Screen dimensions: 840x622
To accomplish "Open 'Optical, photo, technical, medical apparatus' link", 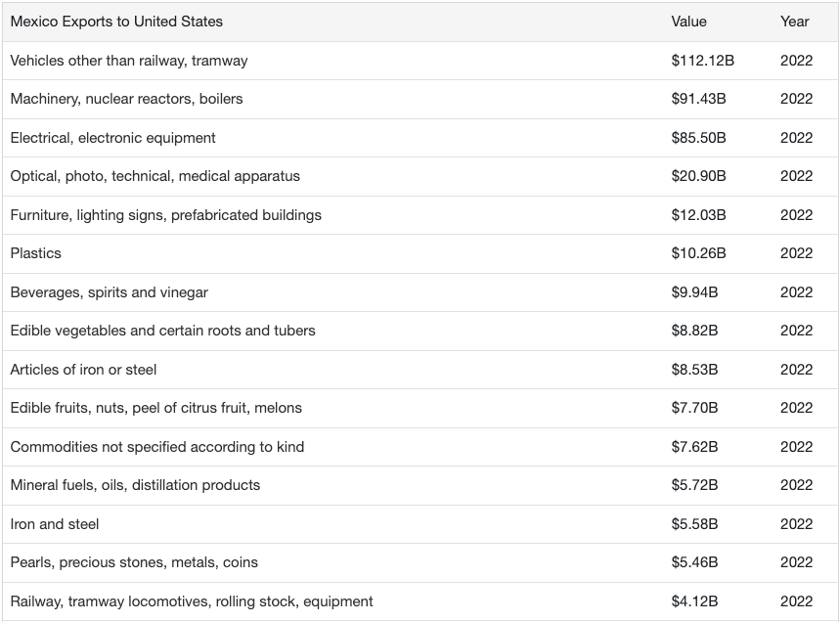I will 155,176.
